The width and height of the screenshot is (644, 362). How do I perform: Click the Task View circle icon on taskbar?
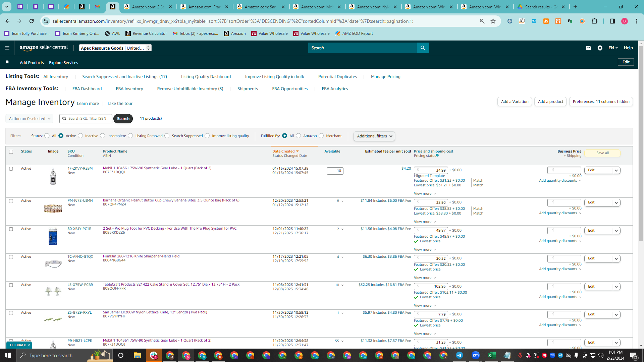[121, 355]
